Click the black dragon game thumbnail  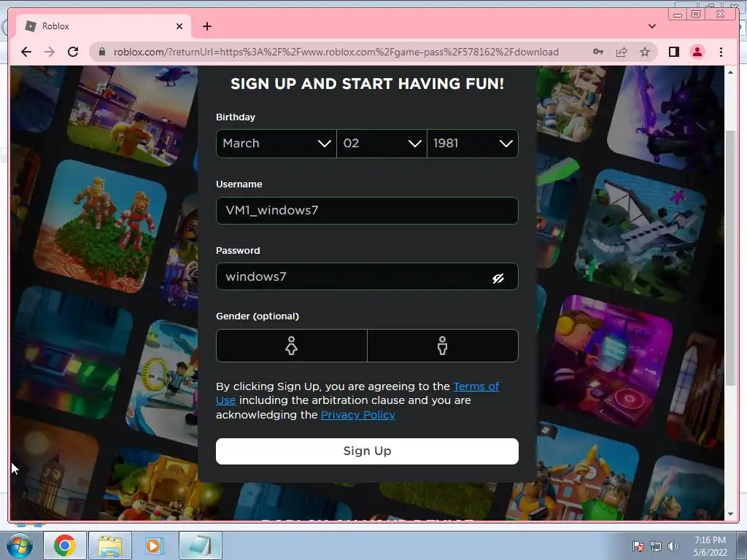pyautogui.click(x=667, y=117)
